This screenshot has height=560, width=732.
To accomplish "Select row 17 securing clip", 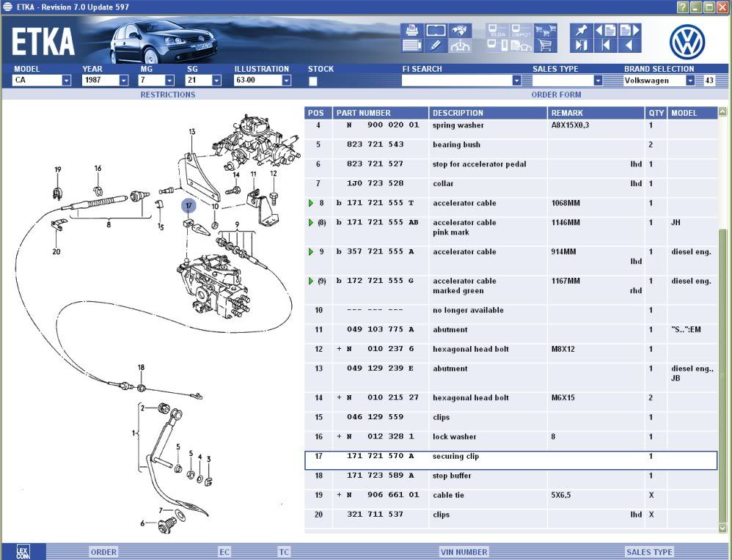I will (x=510, y=460).
